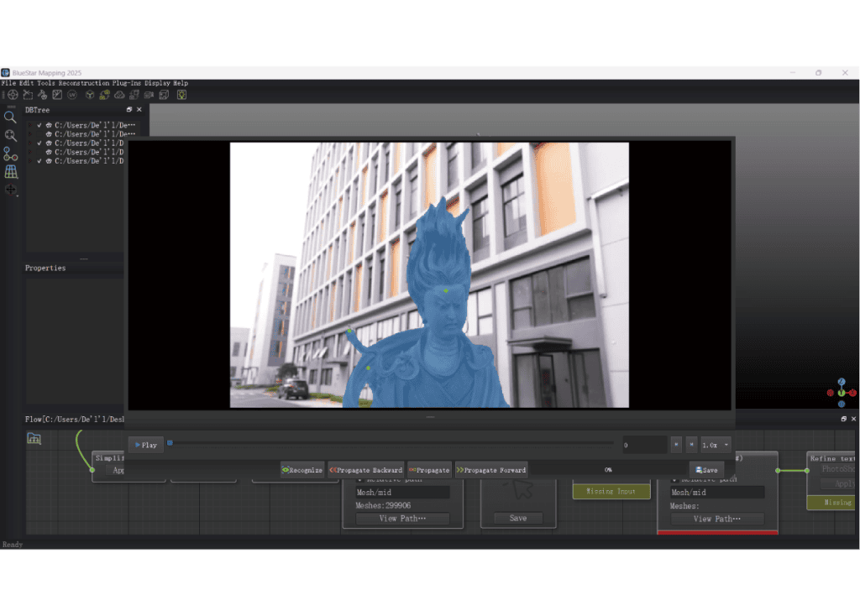
Task: Click the Propagate Forward button
Action: 491,470
